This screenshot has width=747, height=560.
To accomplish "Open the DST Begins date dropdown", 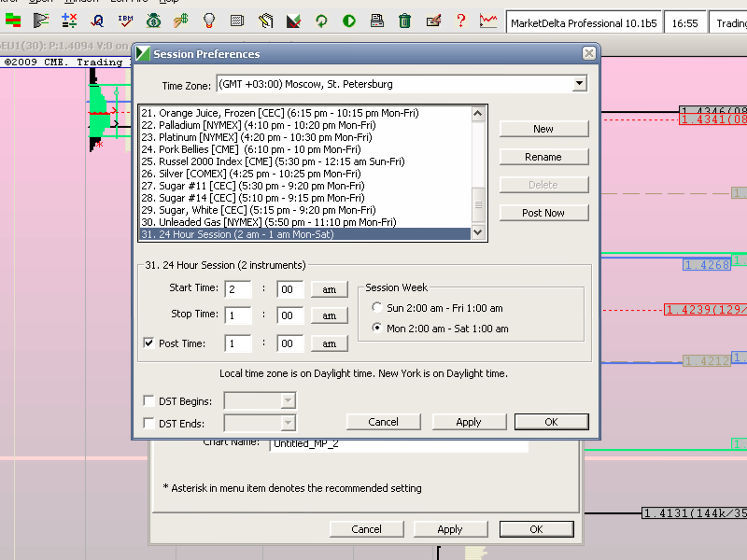I will (x=288, y=401).
